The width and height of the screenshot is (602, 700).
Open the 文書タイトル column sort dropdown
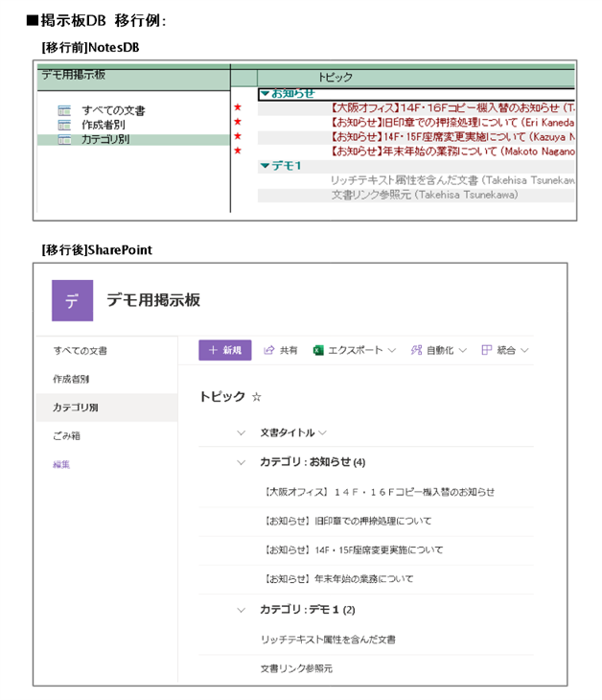coord(323,433)
